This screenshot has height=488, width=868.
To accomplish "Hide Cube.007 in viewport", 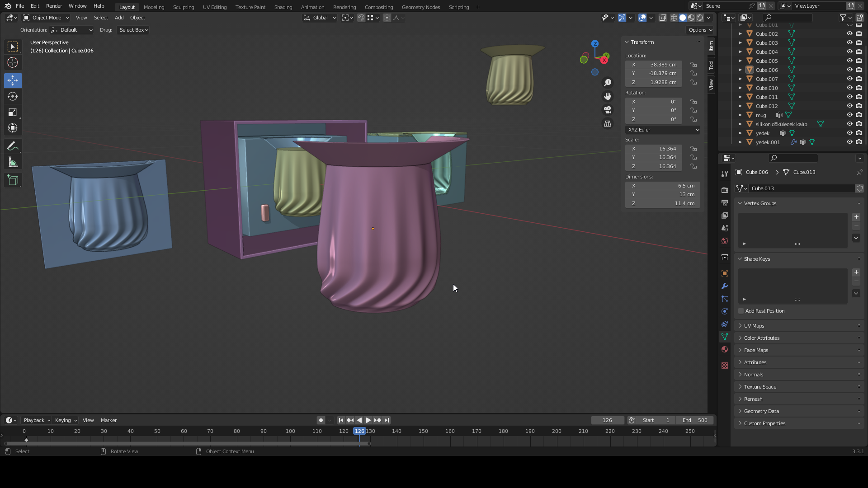I will (x=849, y=79).
